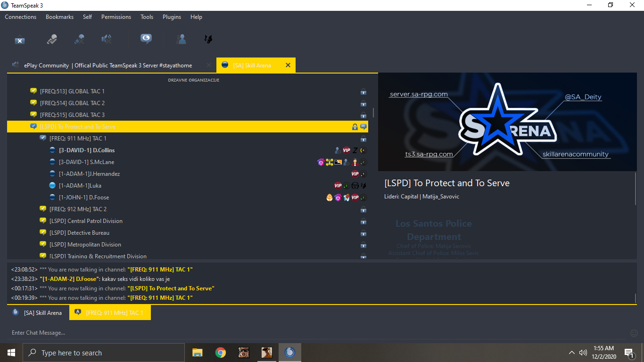Select channel [LSPD] Detective Bureau

[x=79, y=232]
